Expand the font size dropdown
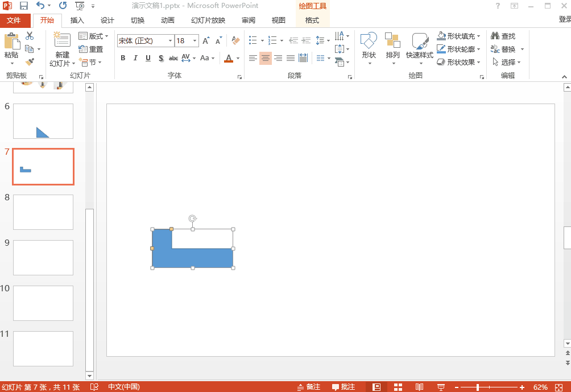Viewport: 571px width, 392px height. click(x=195, y=41)
